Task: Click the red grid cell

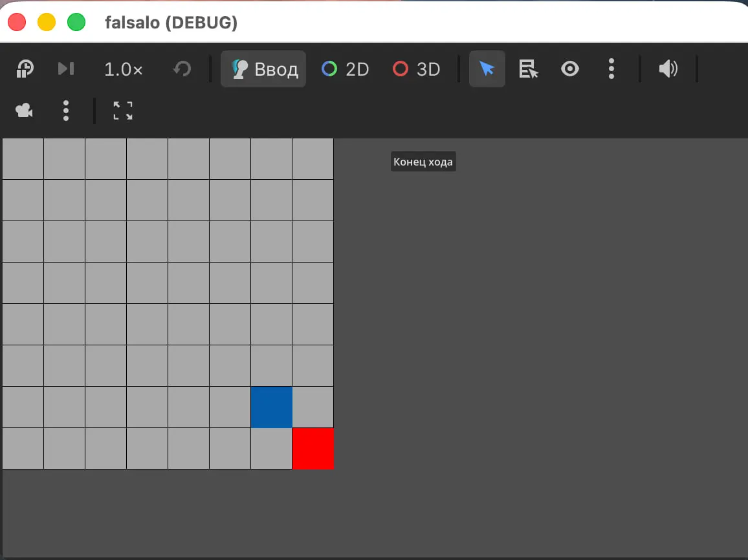Action: coord(313,449)
